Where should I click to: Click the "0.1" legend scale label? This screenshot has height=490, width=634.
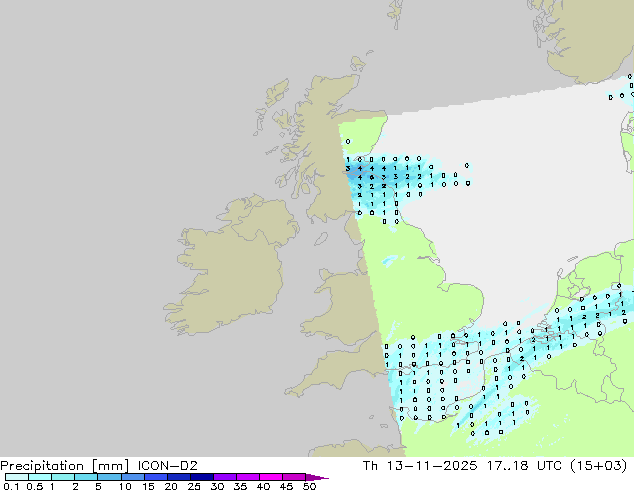click(11, 486)
